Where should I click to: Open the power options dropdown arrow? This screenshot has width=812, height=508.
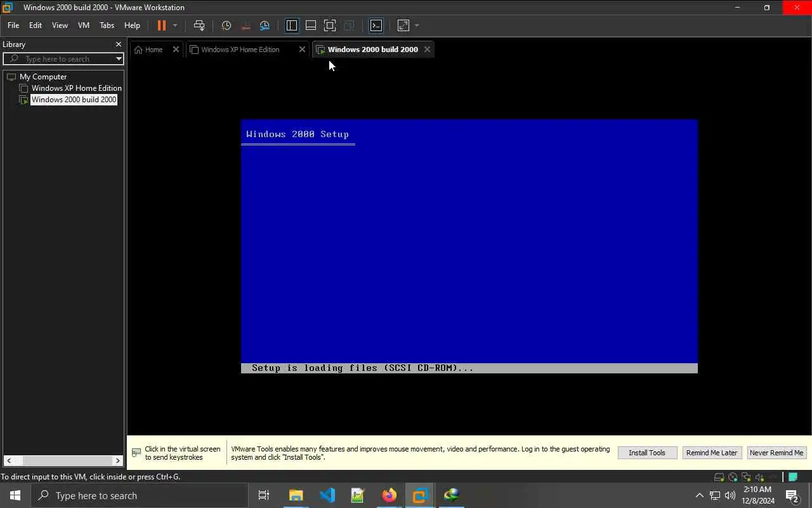tap(175, 25)
